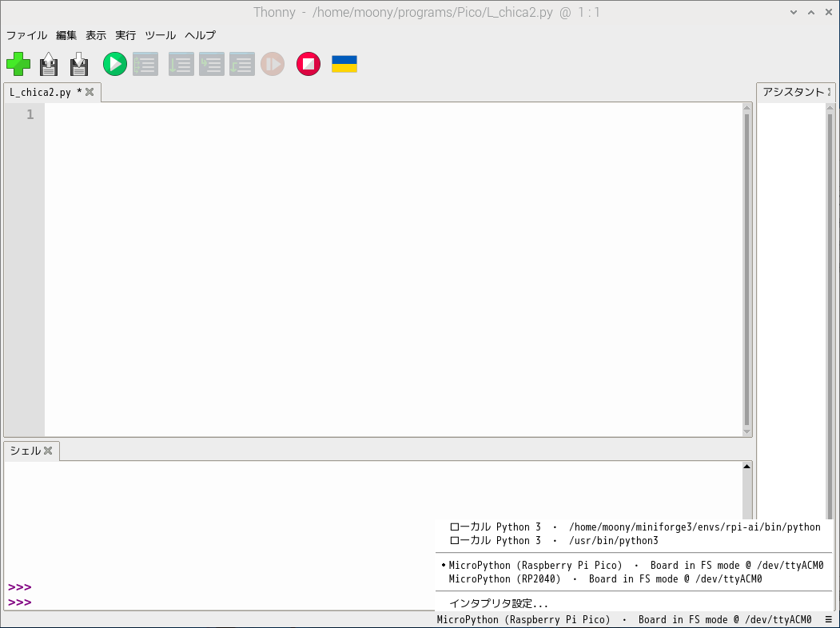Open the ツール menu

160,35
